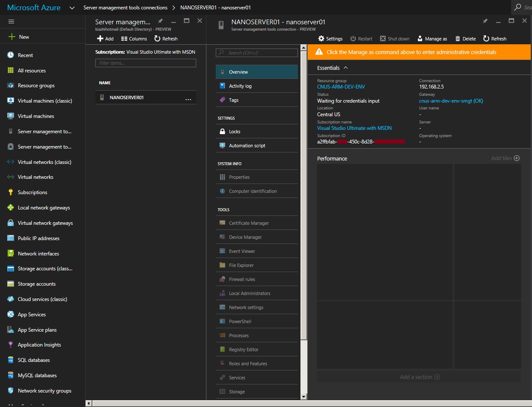Click the portal search magnifier icon

point(518,7)
